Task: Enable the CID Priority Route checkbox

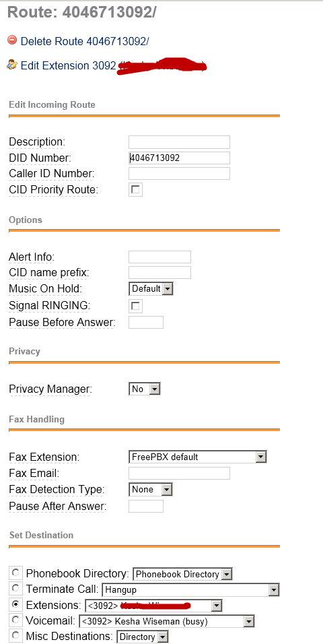Action: click(x=135, y=190)
